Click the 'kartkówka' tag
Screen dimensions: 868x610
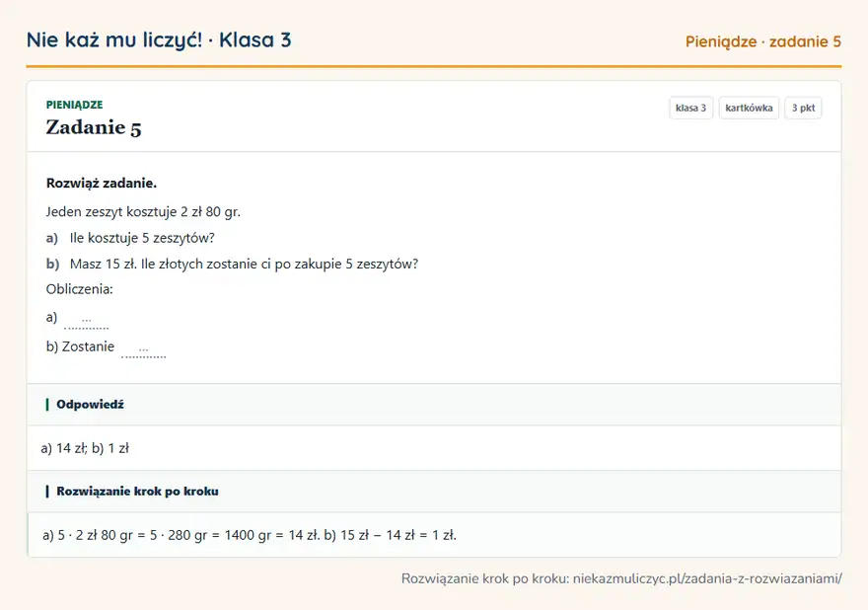[x=749, y=108]
